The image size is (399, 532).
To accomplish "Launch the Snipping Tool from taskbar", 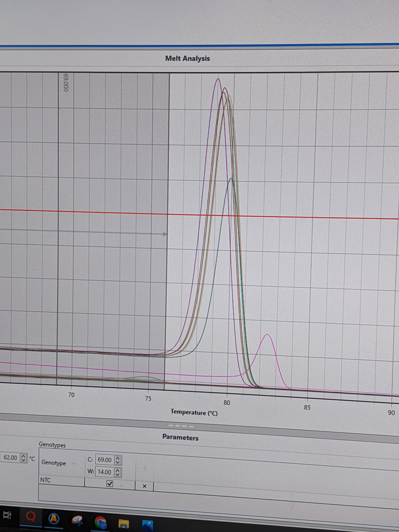I will 77,521.
